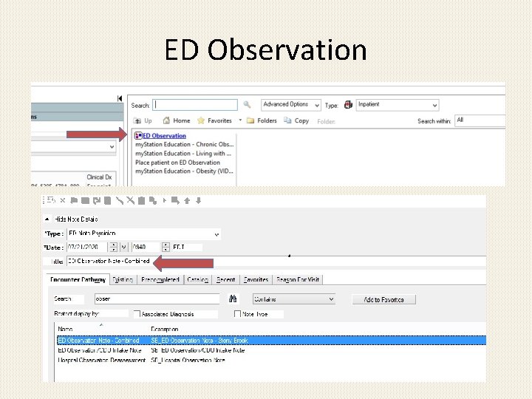Click the Add to Favorites button
This screenshot has height=399, width=532.
tap(383, 299)
